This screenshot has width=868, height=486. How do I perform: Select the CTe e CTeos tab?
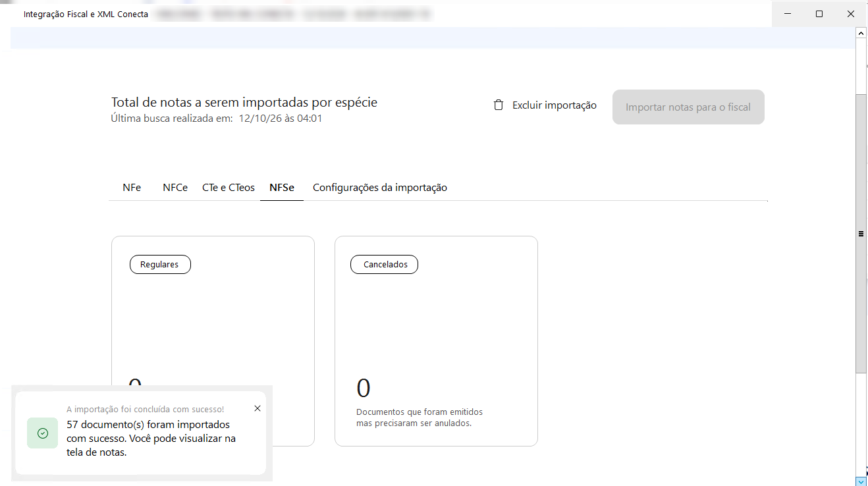tap(229, 188)
